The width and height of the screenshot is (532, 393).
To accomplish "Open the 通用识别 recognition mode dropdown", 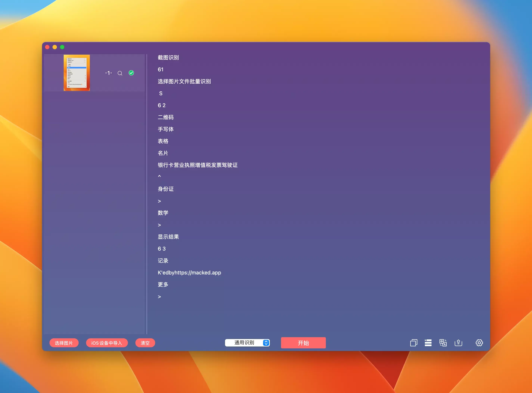I will pos(244,343).
